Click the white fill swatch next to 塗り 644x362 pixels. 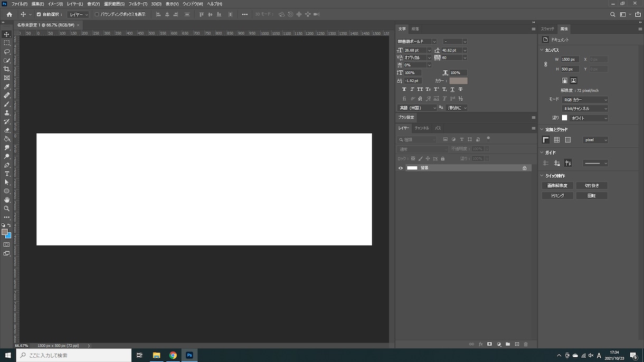click(x=564, y=118)
